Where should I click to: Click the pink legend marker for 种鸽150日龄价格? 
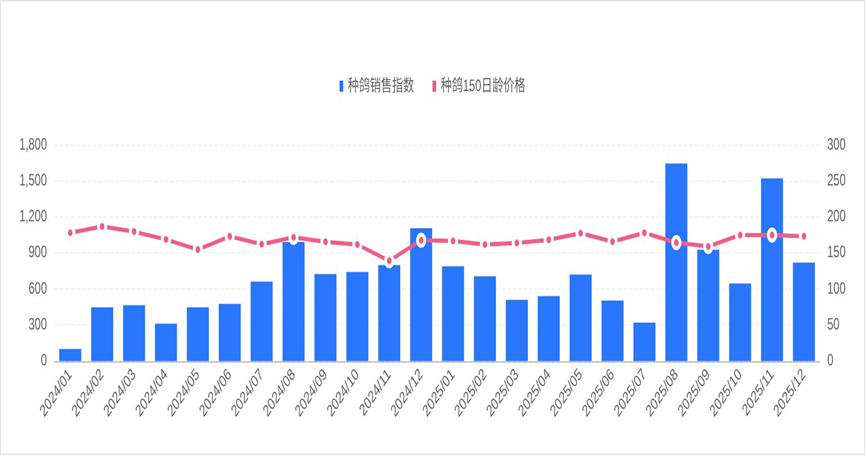[x=434, y=86]
